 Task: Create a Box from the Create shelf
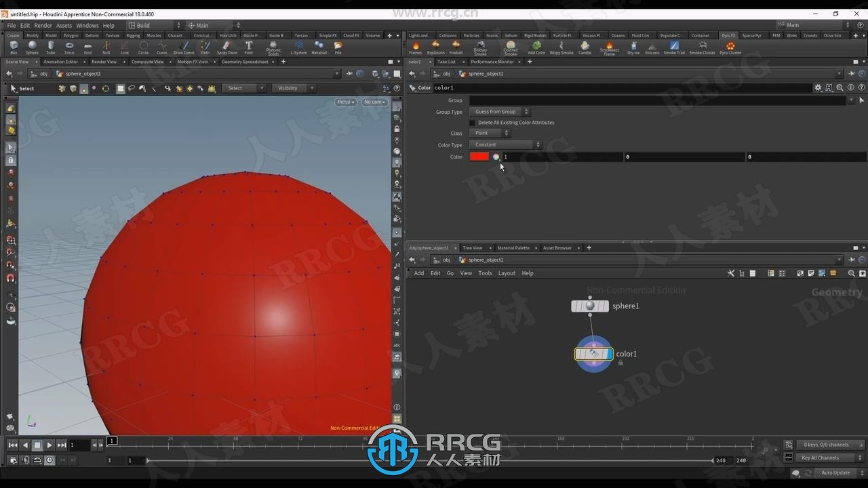[x=14, y=47]
